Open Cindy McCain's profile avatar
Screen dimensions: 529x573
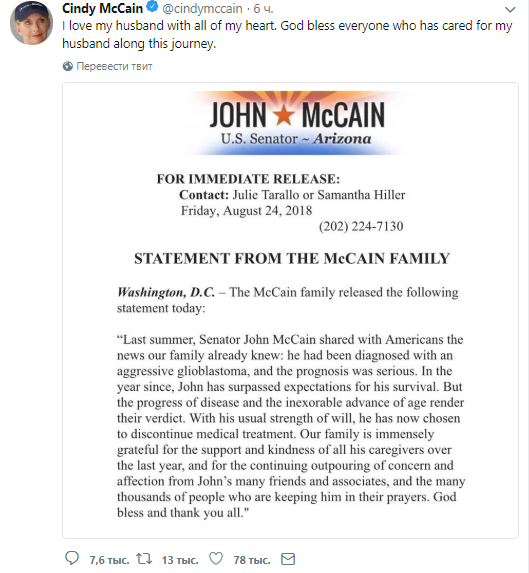[x=31, y=23]
